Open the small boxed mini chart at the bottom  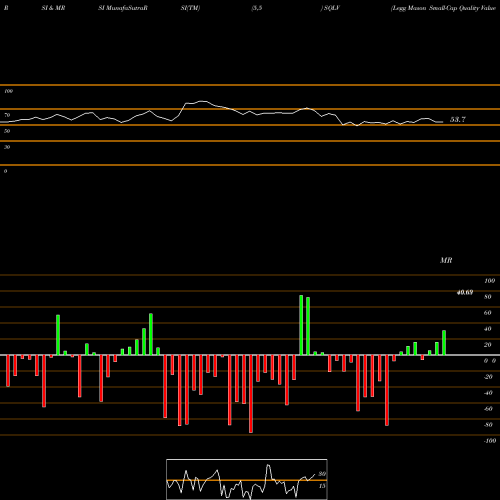(x=247, y=479)
